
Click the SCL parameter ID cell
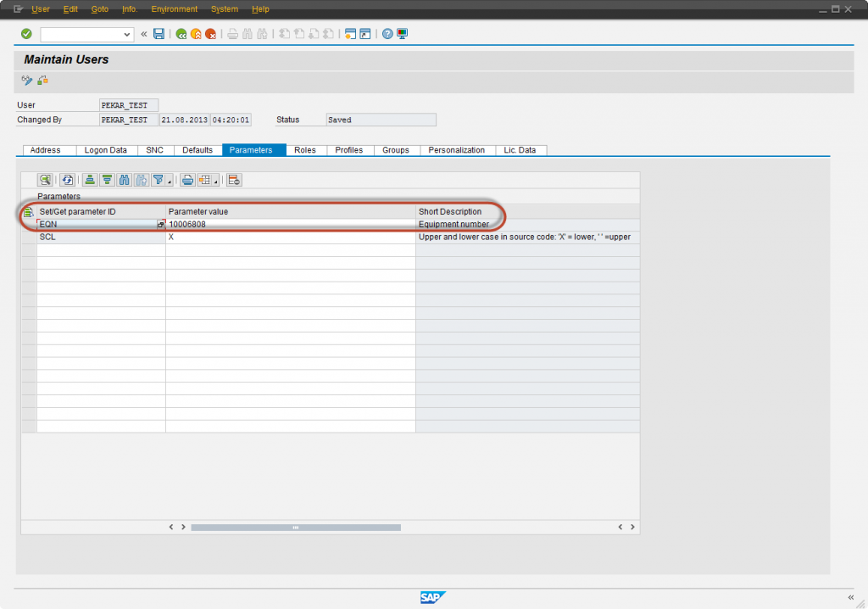coord(102,237)
